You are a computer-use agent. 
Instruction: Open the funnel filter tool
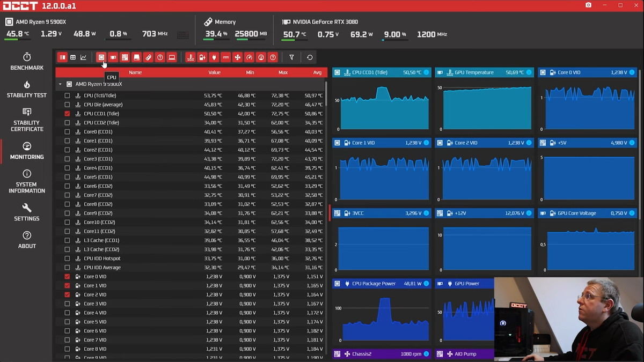click(291, 57)
